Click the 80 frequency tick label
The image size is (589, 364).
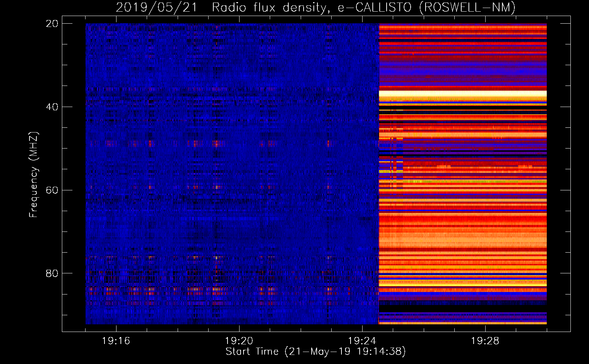point(52,273)
